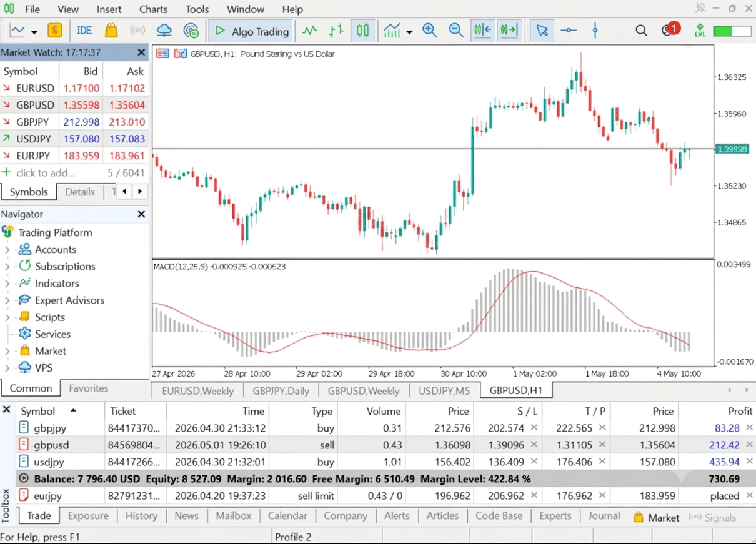This screenshot has height=544, width=756.
Task: Open the Journal tab in Toolbox
Action: [x=604, y=516]
